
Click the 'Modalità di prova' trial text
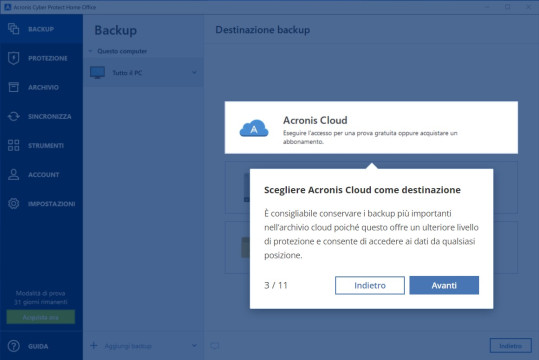tap(41, 293)
